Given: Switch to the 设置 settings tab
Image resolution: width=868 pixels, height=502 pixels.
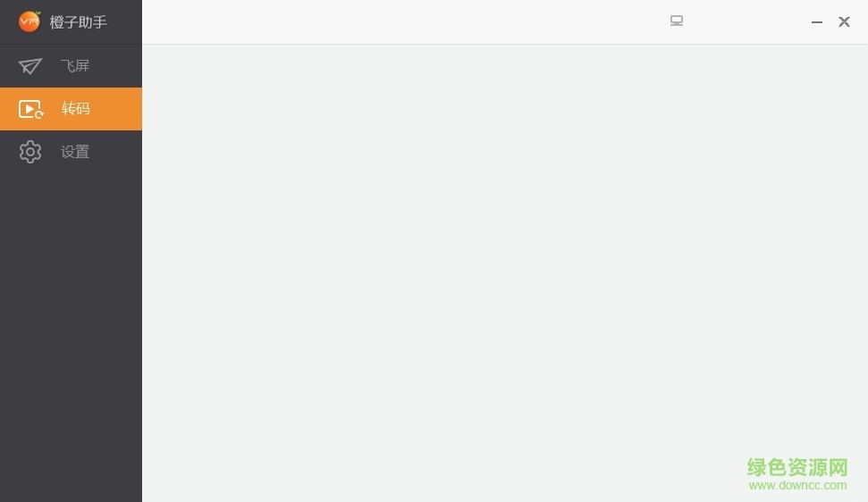Looking at the screenshot, I should pyautogui.click(x=75, y=152).
